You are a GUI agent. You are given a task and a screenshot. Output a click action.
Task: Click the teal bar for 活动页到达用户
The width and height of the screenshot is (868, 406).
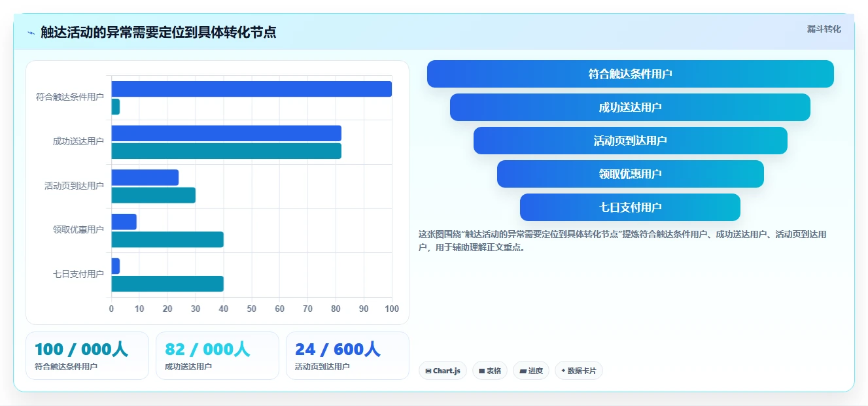point(154,195)
